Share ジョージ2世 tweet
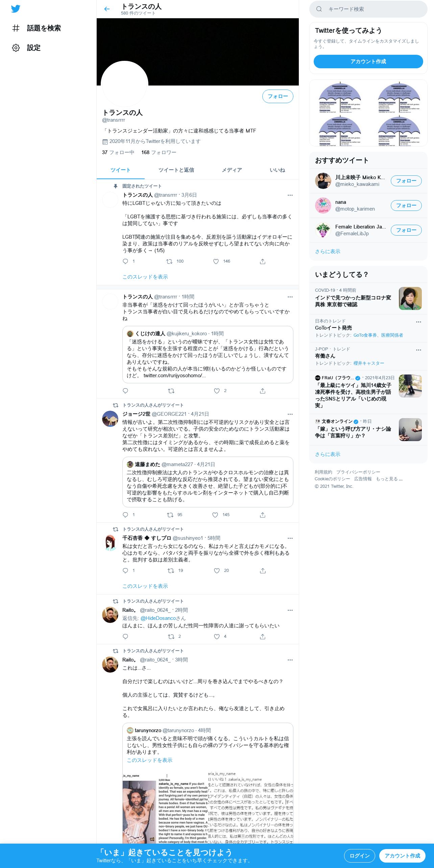434x868 pixels. [x=263, y=515]
